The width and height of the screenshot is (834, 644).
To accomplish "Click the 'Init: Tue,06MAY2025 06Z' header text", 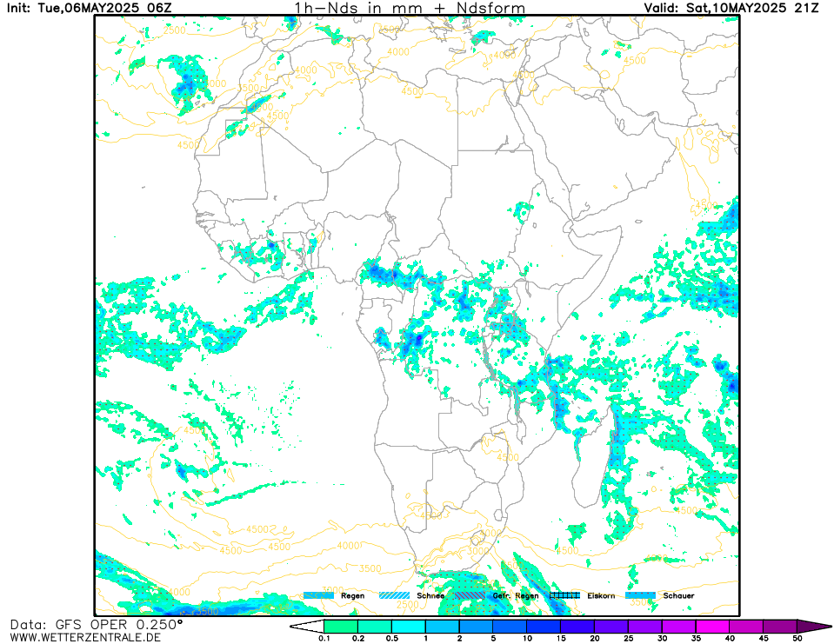I will (90, 8).
